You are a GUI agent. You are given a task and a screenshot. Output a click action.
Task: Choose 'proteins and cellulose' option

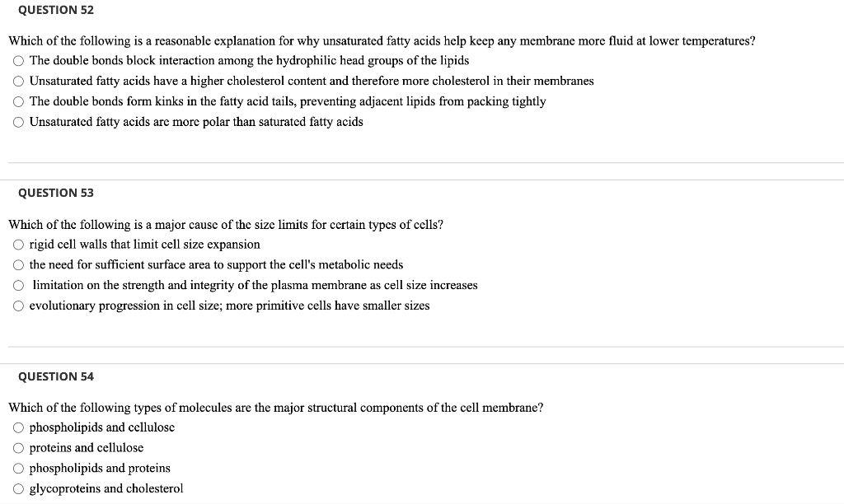(17, 447)
